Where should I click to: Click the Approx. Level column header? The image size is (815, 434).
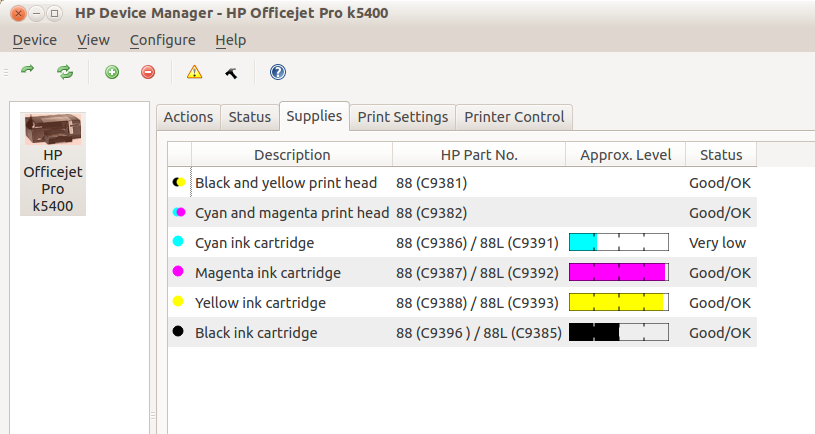pos(626,155)
